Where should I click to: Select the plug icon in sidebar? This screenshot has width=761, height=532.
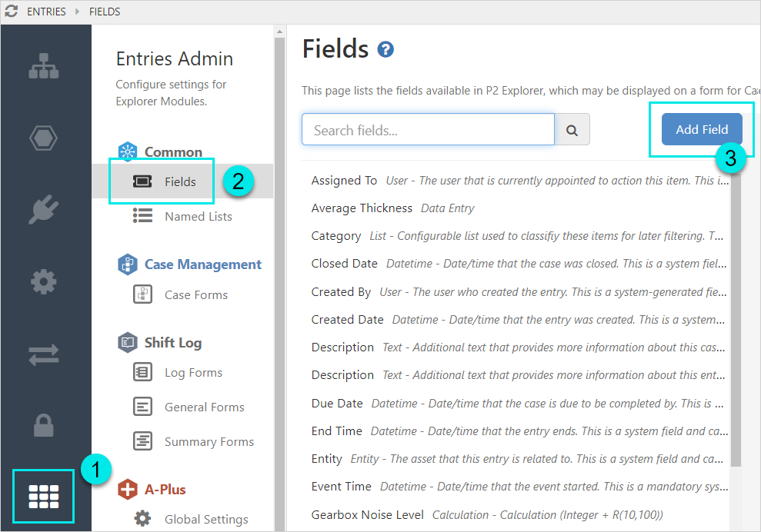tap(43, 210)
